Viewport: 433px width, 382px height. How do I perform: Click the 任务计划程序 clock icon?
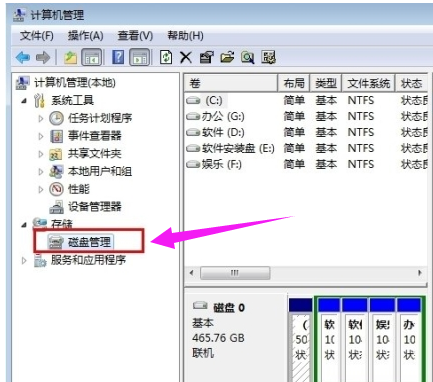point(57,118)
